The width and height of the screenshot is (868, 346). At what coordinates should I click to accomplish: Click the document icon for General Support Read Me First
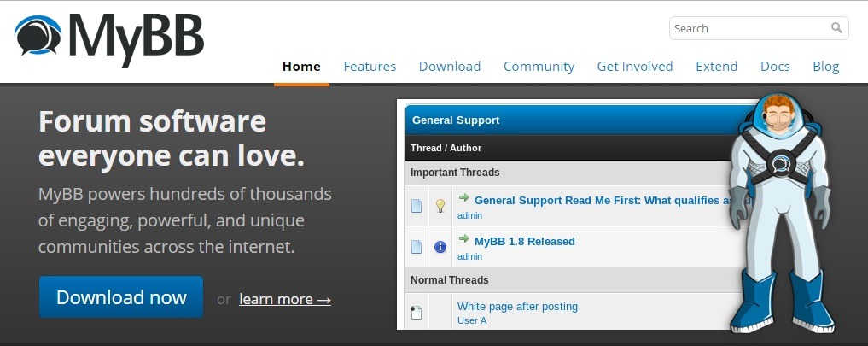coord(417,206)
